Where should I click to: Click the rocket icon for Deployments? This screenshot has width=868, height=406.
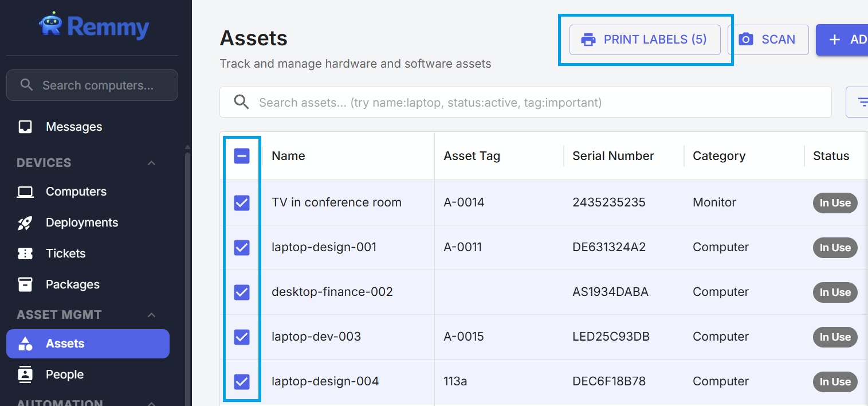click(25, 222)
